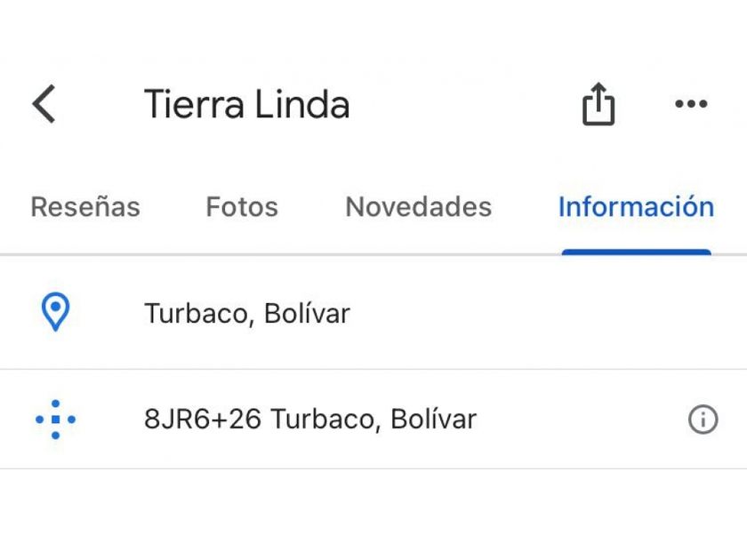The width and height of the screenshot is (747, 560).
Task: Tap the gap between pin icon and address text
Action: [x=107, y=314]
